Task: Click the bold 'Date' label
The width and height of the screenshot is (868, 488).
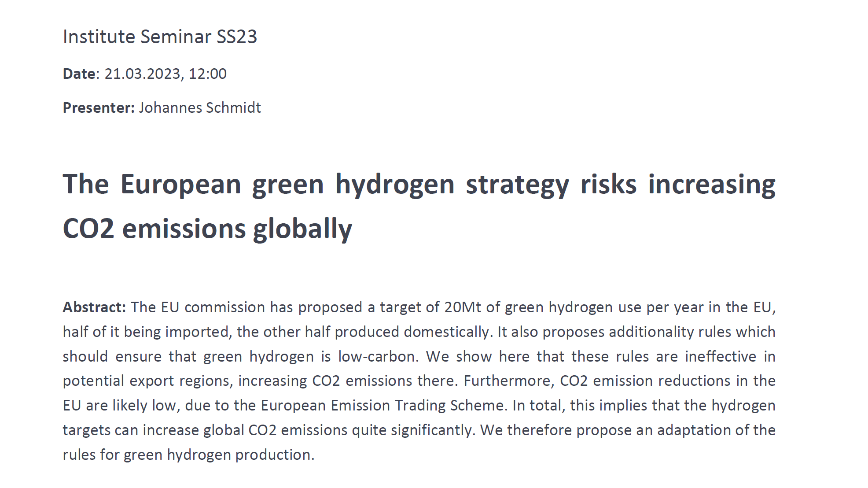Action: tap(79, 74)
